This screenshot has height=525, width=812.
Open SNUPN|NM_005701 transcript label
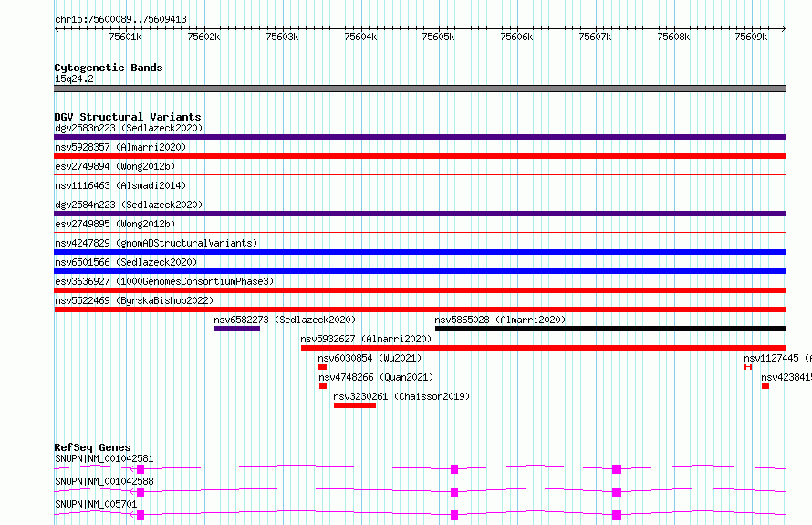96,504
